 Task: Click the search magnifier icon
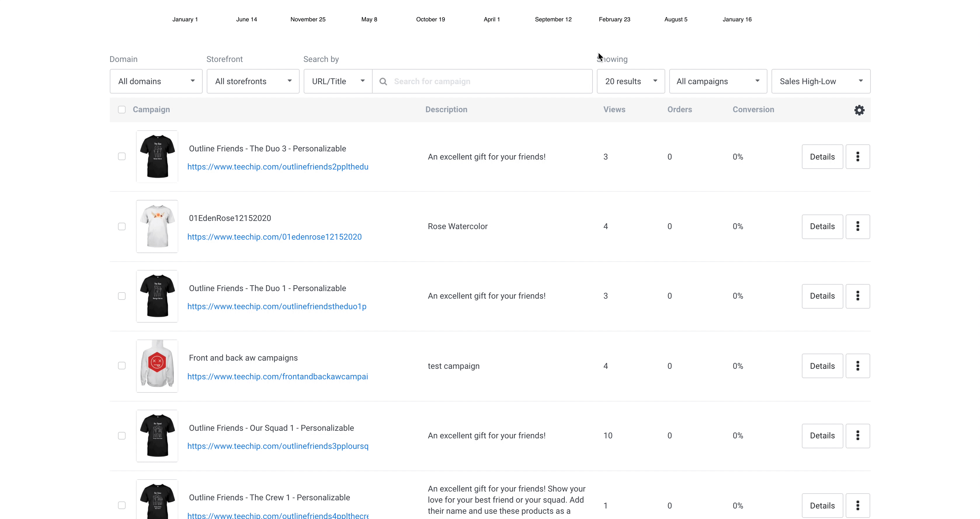tap(383, 82)
